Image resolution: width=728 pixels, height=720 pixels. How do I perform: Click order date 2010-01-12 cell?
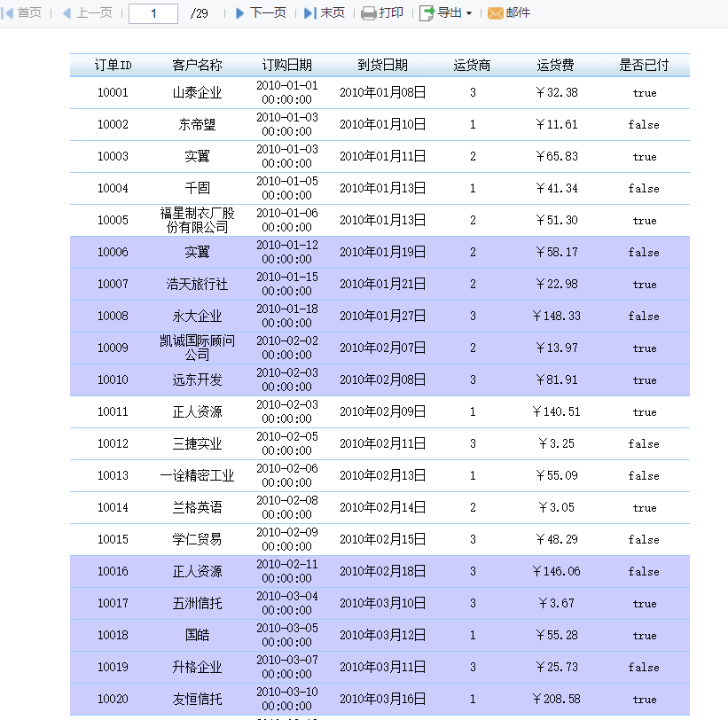287,252
